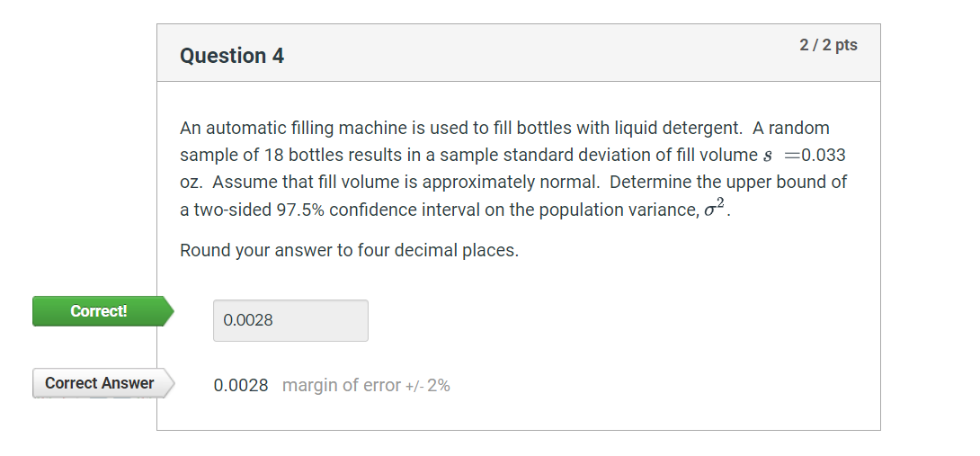This screenshot has width=980, height=456.
Task: Click the 0.0028 value beside margin of error
Action: (241, 386)
